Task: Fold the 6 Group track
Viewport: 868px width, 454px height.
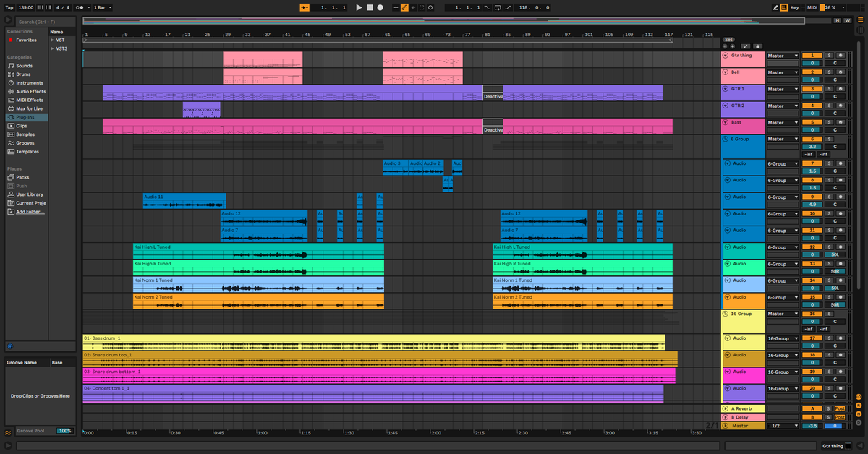Action: (726, 139)
